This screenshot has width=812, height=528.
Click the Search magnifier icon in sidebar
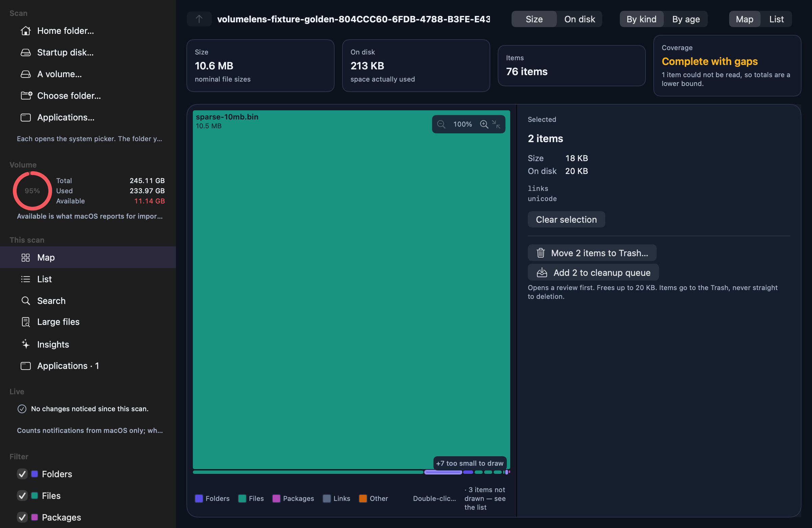(26, 301)
